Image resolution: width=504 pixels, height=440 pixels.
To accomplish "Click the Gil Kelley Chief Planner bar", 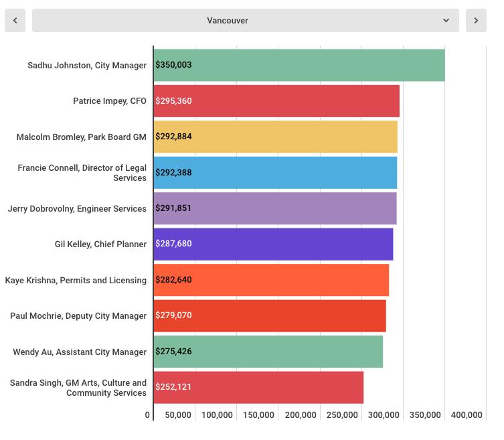I will (x=273, y=244).
